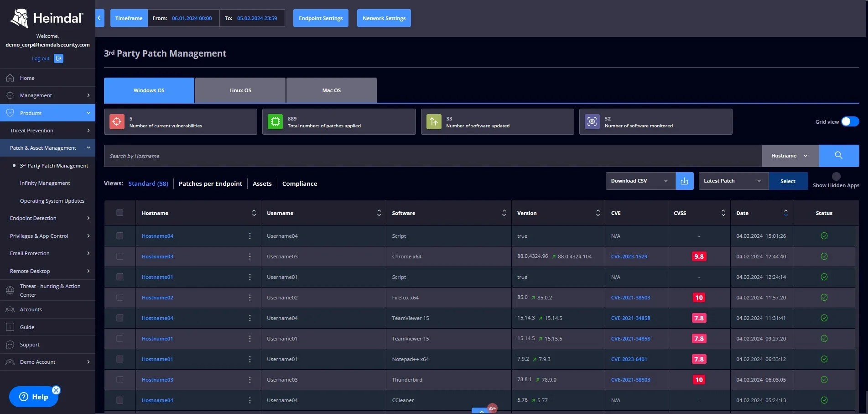868x414 pixels.
Task: Click the Threat-hunting & Action Center icon
Action: click(10, 290)
